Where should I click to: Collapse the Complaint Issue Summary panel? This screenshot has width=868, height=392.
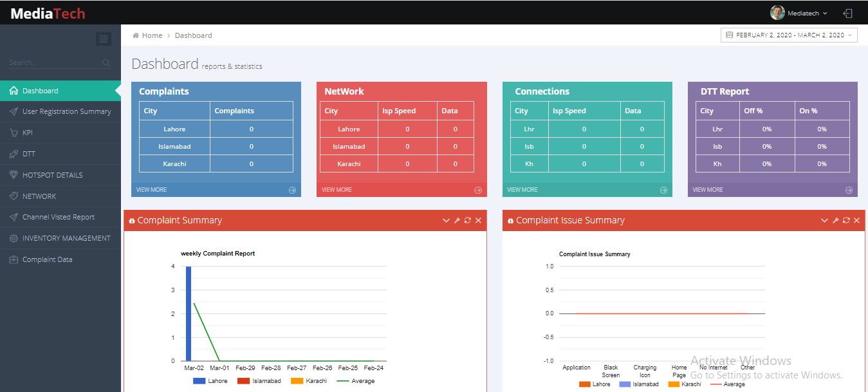[824, 221]
